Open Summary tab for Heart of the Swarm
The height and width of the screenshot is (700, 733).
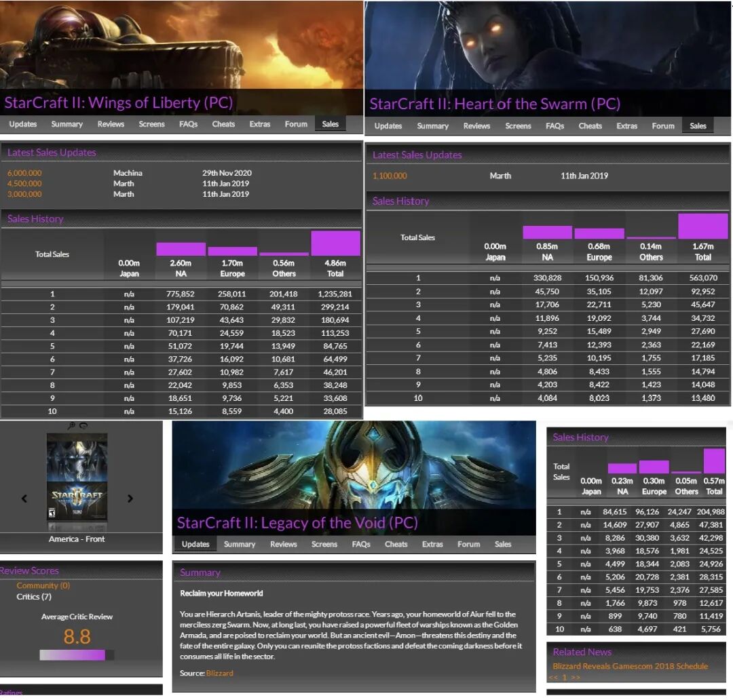pyautogui.click(x=432, y=125)
